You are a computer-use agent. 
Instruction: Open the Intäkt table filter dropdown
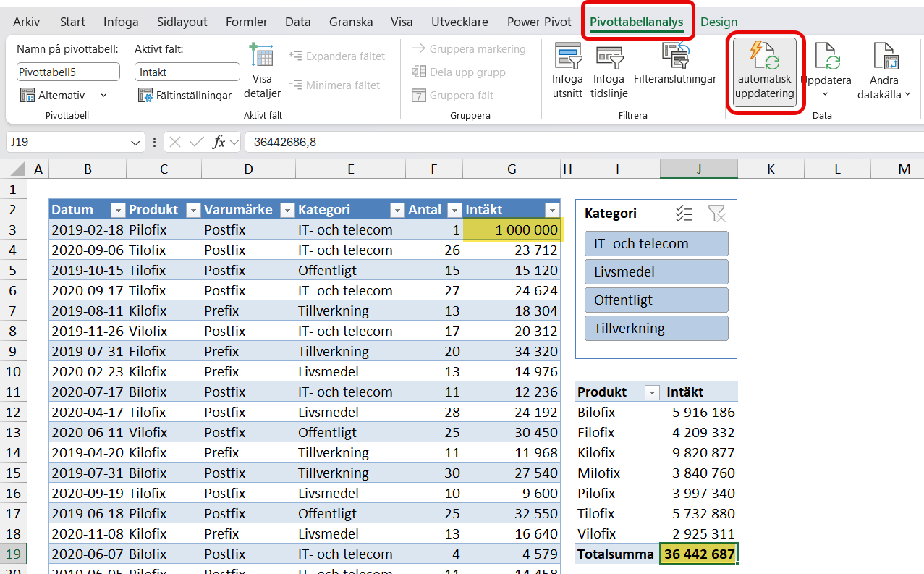pyautogui.click(x=552, y=210)
